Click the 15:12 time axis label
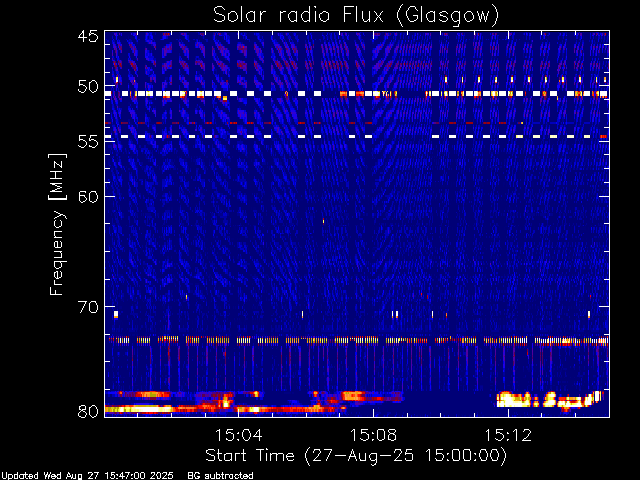The height and width of the screenshot is (480, 640). 508,435
